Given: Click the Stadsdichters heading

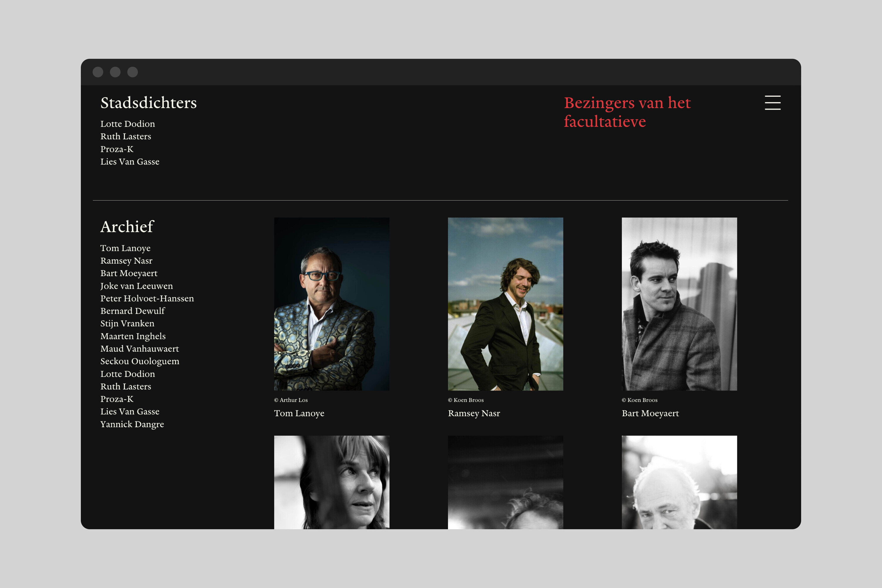Looking at the screenshot, I should (148, 103).
